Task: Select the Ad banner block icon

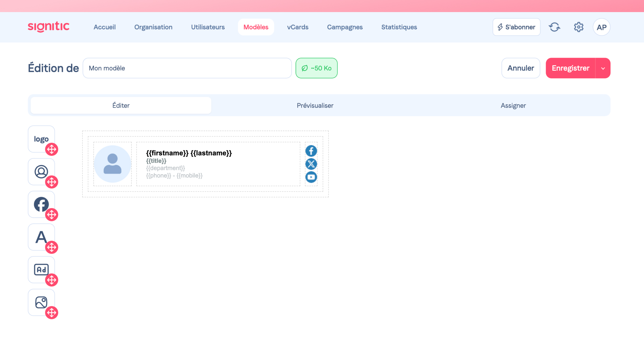Action: click(41, 269)
